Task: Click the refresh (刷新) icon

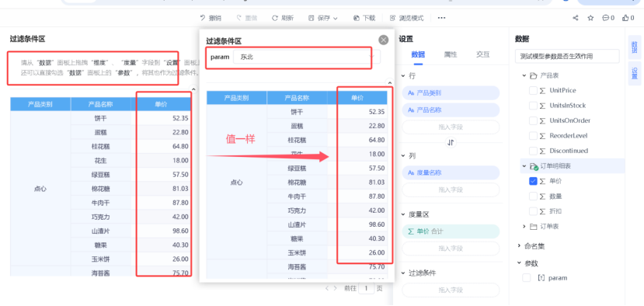Action: (x=275, y=18)
